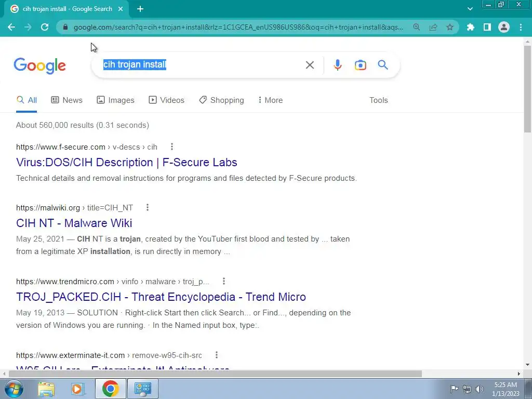532x399 pixels.
Task: Open the three-dot options for the malwiki.org result
Action: click(x=147, y=207)
